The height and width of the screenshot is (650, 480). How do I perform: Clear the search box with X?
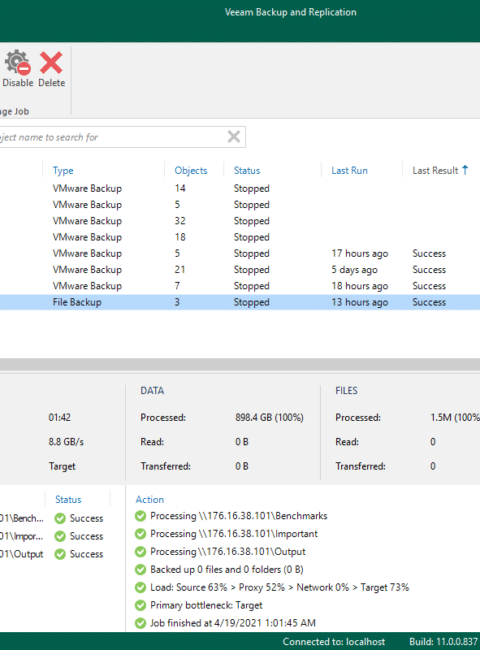click(234, 136)
